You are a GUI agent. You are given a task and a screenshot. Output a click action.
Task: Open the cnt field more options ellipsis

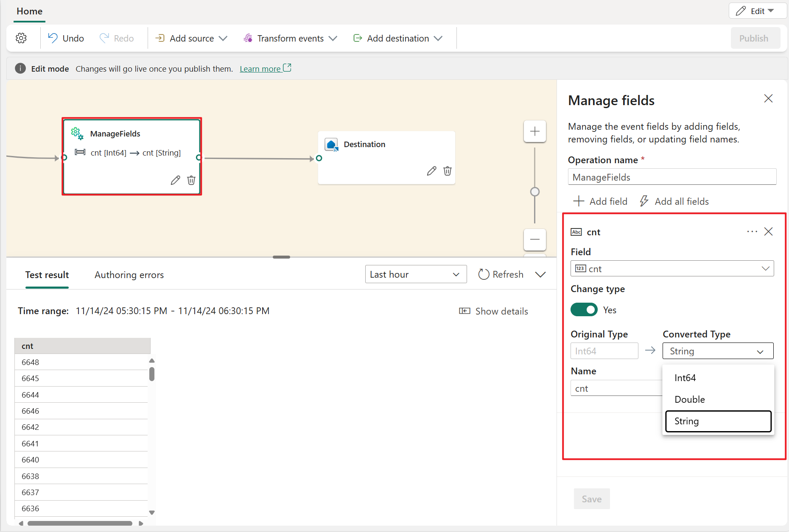(752, 231)
